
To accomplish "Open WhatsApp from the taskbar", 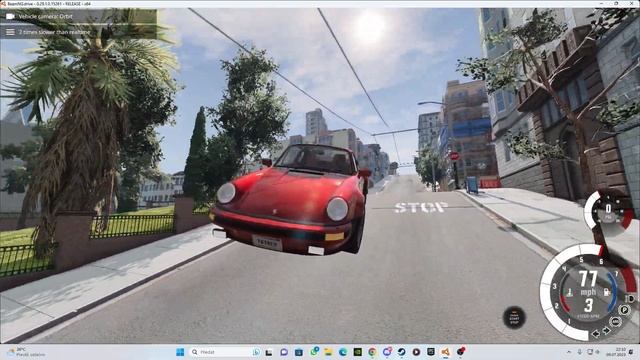I will (x=314, y=351).
